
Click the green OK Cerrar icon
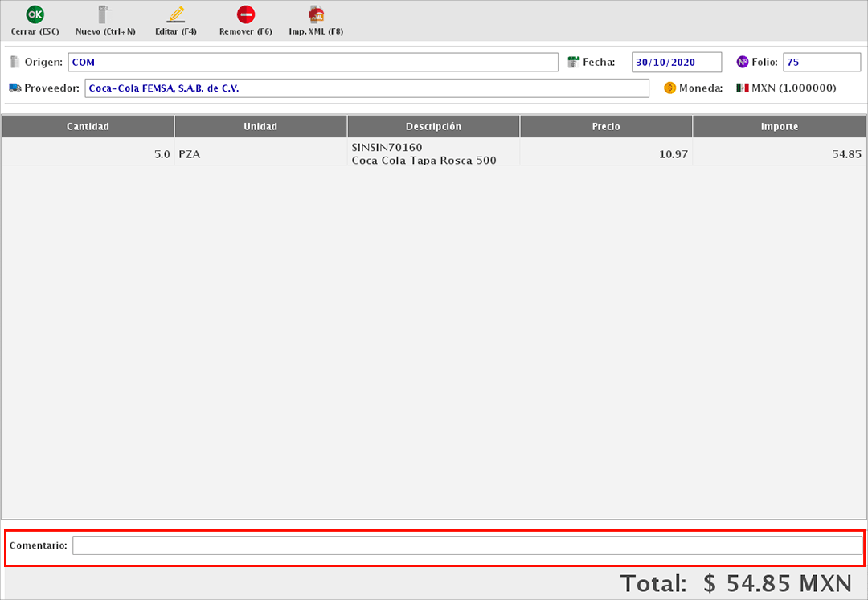click(x=35, y=14)
